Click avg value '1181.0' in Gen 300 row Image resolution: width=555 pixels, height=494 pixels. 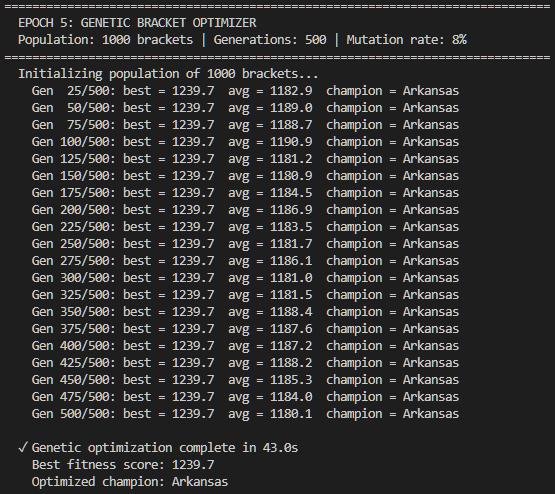click(x=291, y=278)
